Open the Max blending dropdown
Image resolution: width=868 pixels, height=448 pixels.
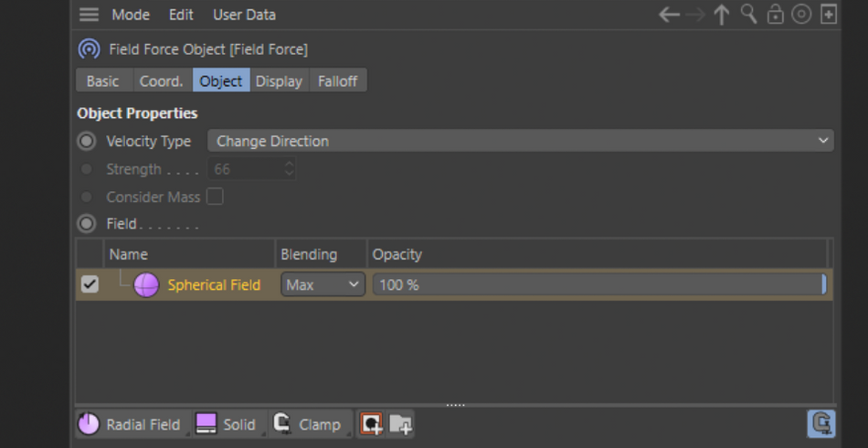(x=323, y=284)
